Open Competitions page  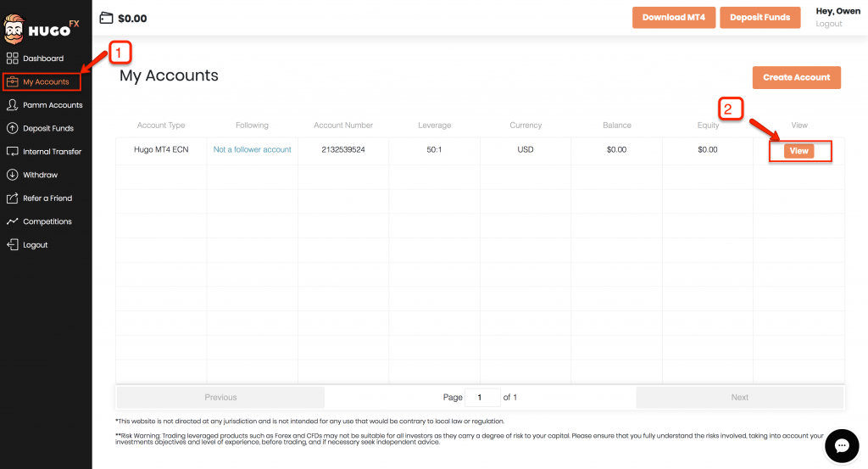[47, 221]
